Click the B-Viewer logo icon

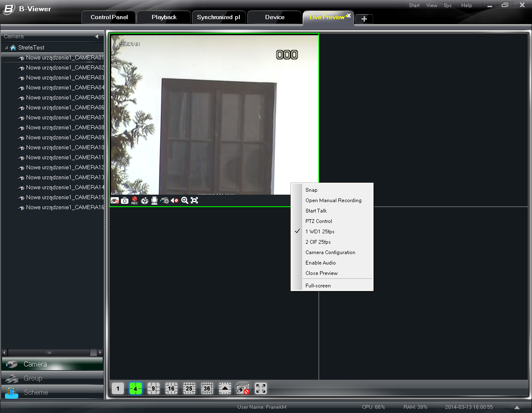pyautogui.click(x=9, y=9)
